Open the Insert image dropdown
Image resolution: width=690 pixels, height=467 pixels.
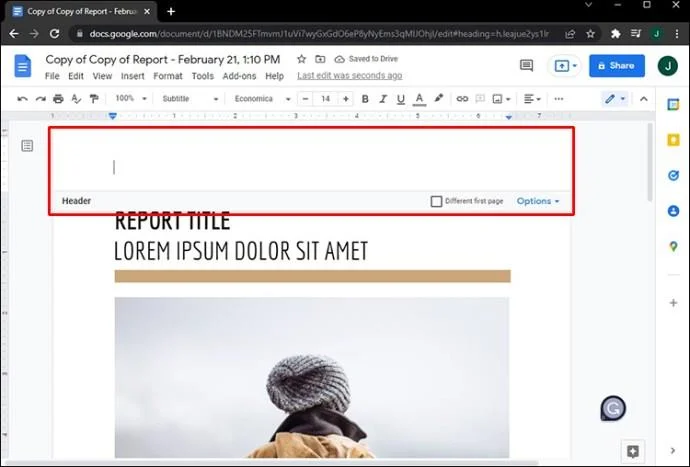click(x=501, y=99)
